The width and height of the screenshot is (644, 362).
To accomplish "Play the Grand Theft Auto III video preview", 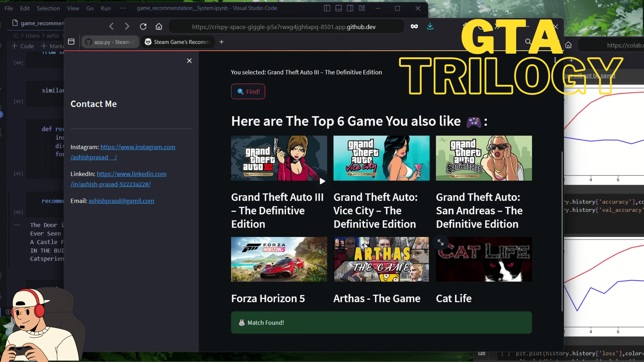I will point(322,181).
